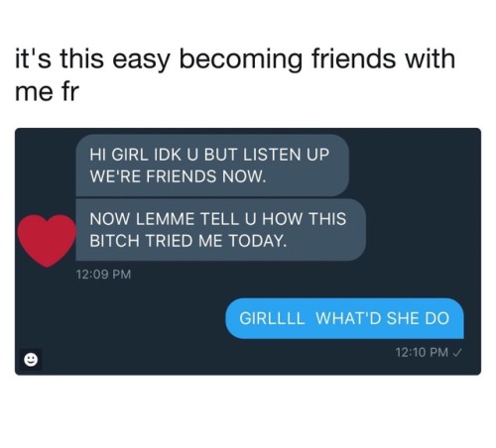Click the word "with" in the caption

[x=431, y=58]
